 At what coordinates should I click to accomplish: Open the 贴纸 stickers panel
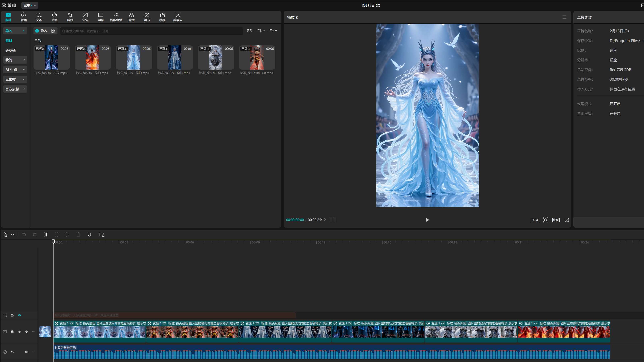54,17
